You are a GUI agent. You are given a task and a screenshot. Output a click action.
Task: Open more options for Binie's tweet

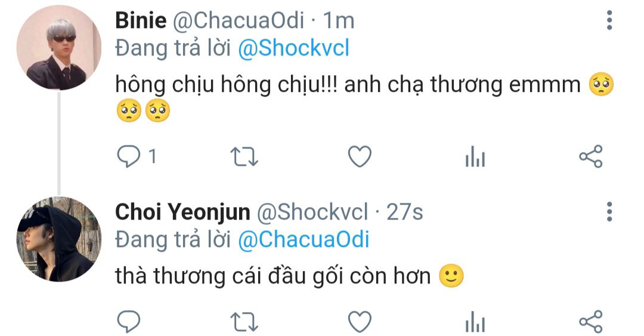click(x=609, y=20)
